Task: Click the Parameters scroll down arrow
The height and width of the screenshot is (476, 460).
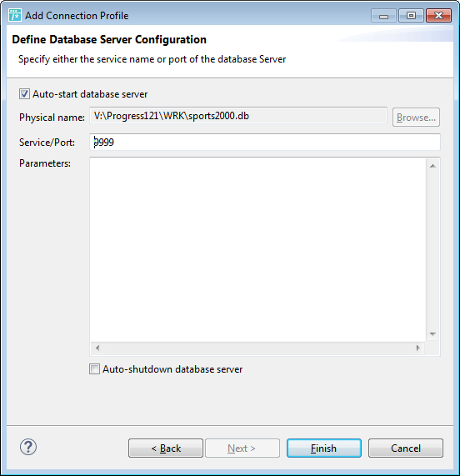Action: tap(432, 334)
